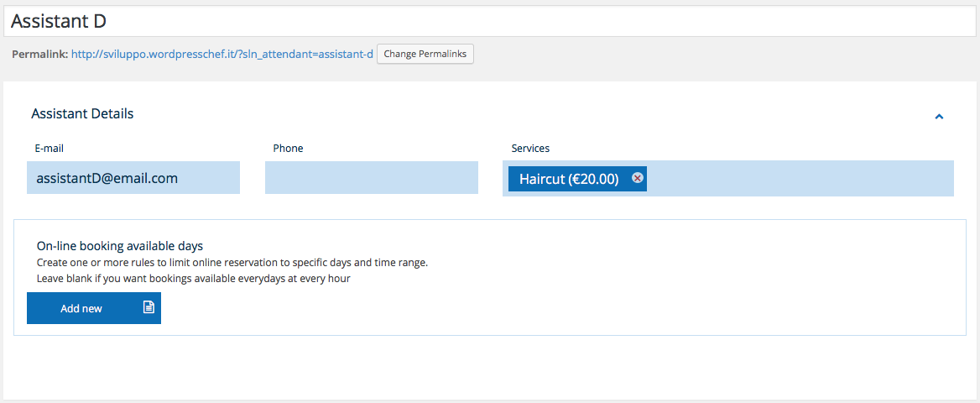Screen dimensions: 980x403
Task: Click the Services field label
Action: (x=530, y=148)
